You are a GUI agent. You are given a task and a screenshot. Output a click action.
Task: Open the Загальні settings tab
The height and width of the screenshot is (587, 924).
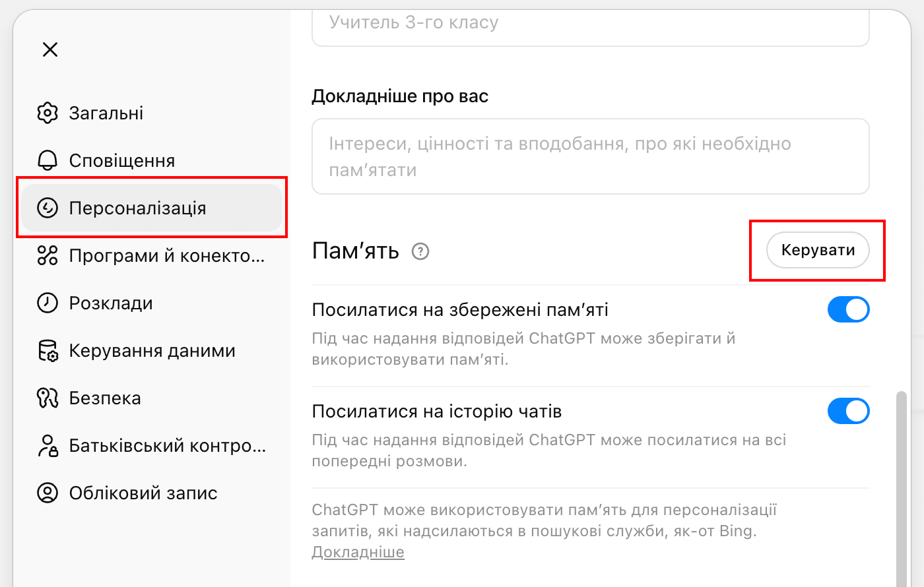point(106,113)
